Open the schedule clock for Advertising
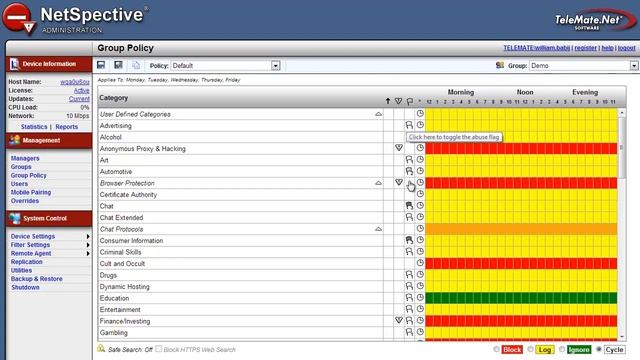 (420, 125)
